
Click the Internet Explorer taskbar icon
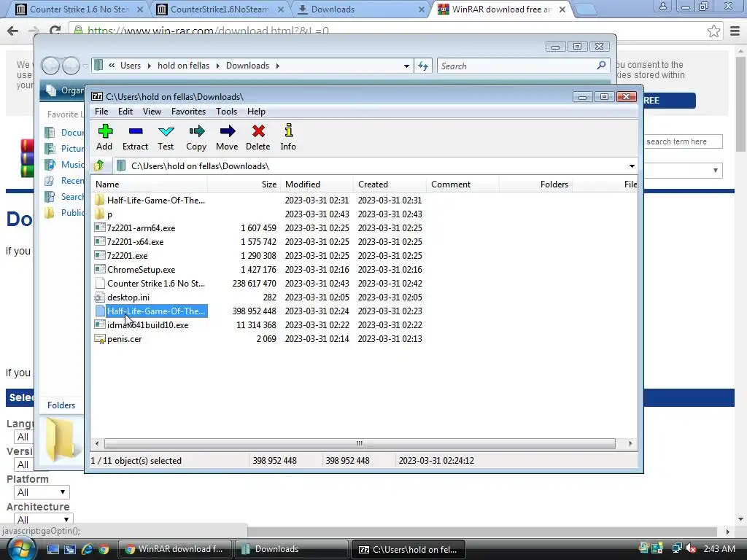click(87, 549)
